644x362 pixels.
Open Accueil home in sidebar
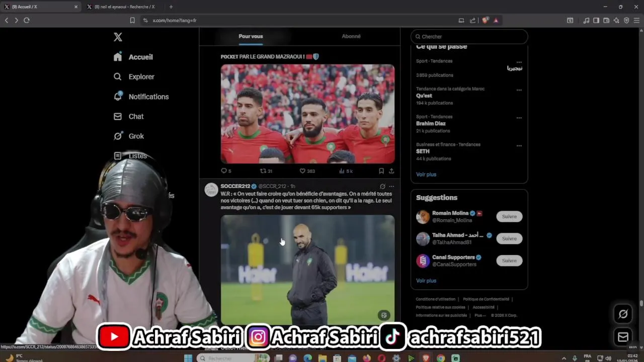(134, 57)
